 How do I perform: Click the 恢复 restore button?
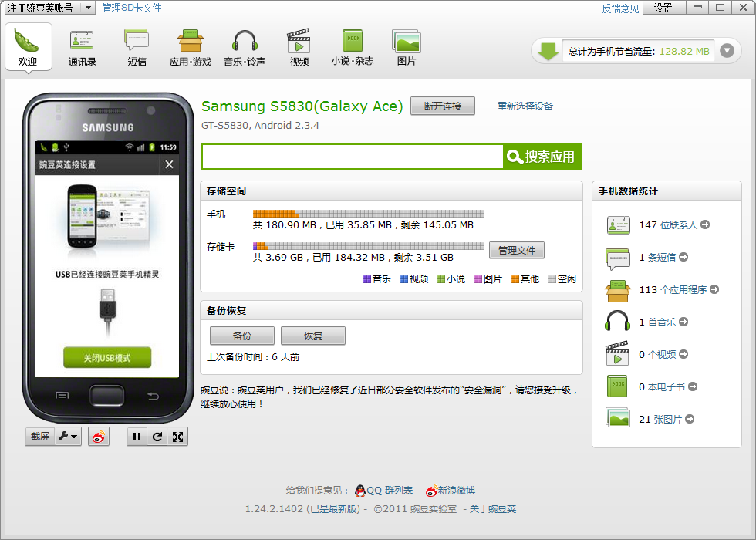(x=313, y=336)
